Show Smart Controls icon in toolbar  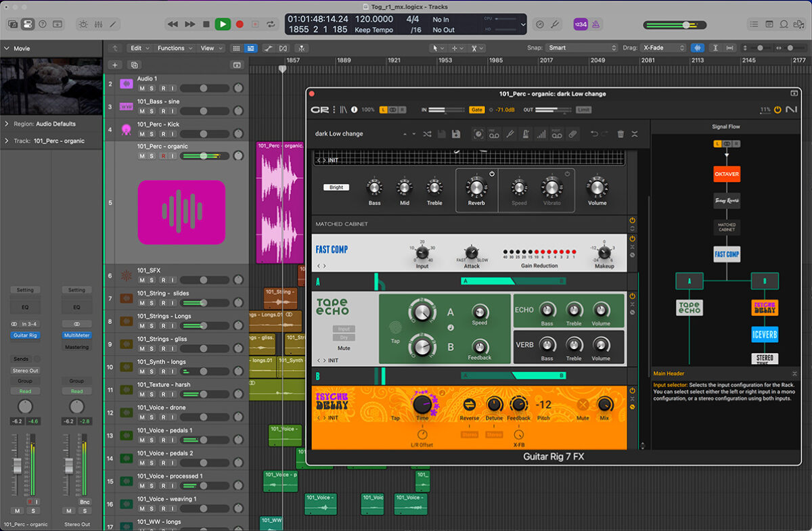click(x=83, y=24)
